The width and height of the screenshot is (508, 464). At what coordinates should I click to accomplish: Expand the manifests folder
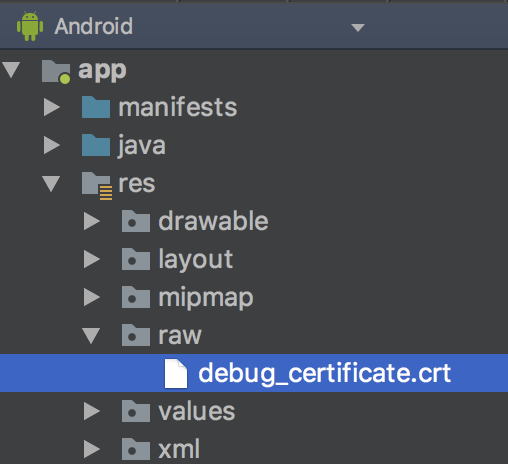click(x=52, y=107)
